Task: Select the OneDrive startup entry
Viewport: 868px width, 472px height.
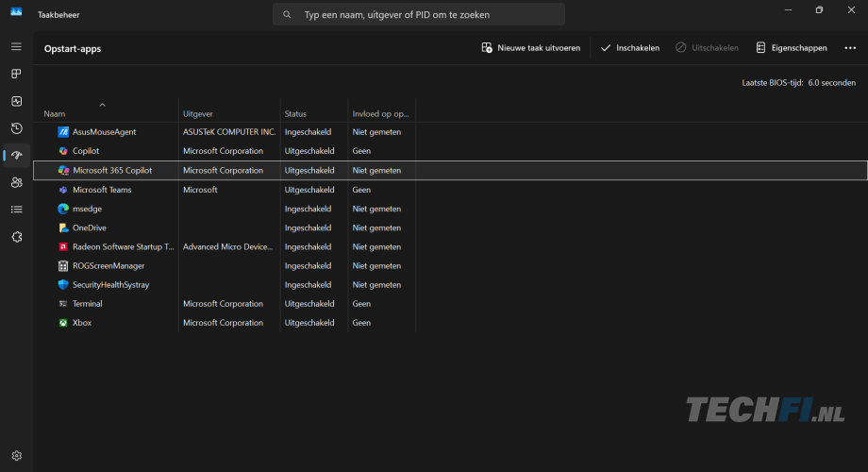Action: coord(90,228)
